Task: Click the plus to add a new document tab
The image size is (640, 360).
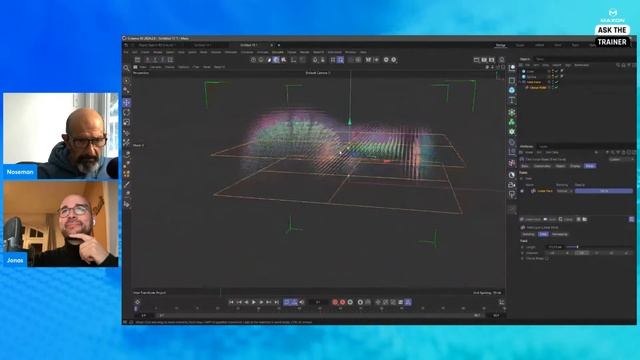Action: (x=279, y=45)
